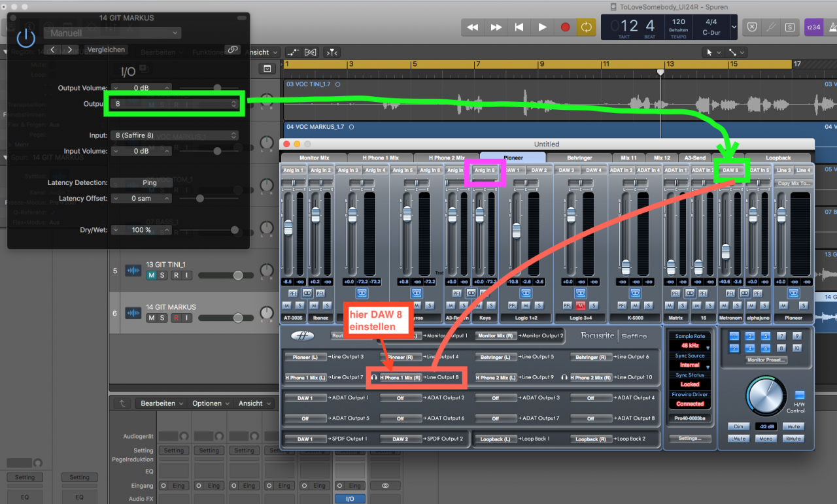Image resolution: width=837 pixels, height=504 pixels.
Task: Click 13 GIT TINI_1 track waveform icon
Action: [x=133, y=271]
